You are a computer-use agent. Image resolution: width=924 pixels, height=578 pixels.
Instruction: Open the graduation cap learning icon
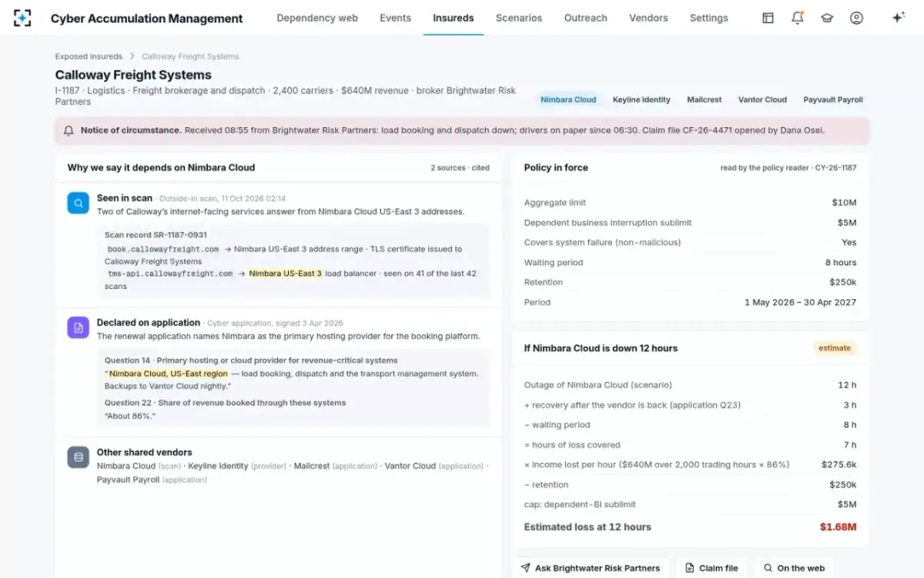point(827,18)
